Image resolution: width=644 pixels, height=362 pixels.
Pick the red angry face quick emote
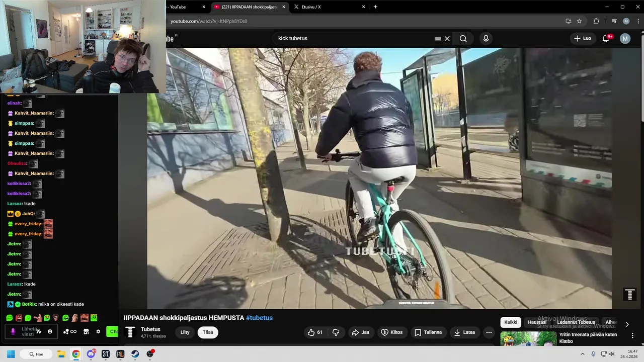[x=19, y=318]
